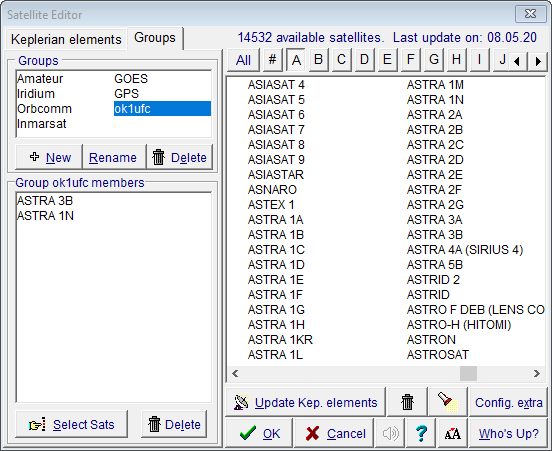The height and width of the screenshot is (451, 552).
Task: Click the flashlight search icon
Action: click(x=448, y=402)
